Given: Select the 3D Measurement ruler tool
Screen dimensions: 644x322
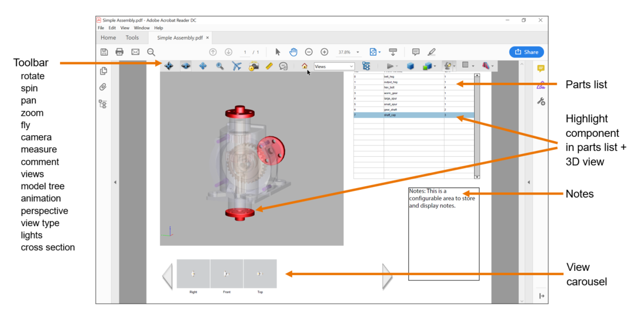Looking at the screenshot, I should pos(269,66).
